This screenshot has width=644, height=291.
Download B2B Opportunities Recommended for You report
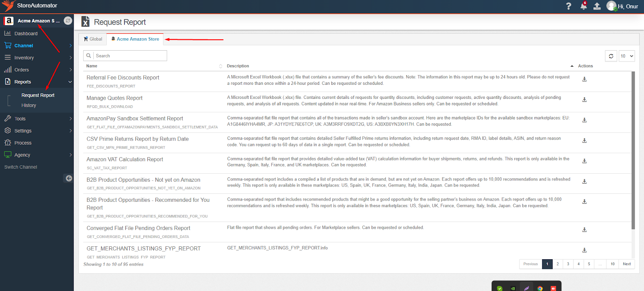tap(584, 202)
